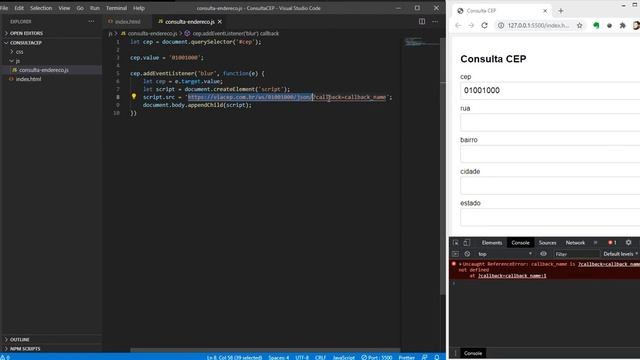Screen dimensions: 640x360
Task: Click the notifications bell in the VS Code status bar
Action: pos(437,357)
